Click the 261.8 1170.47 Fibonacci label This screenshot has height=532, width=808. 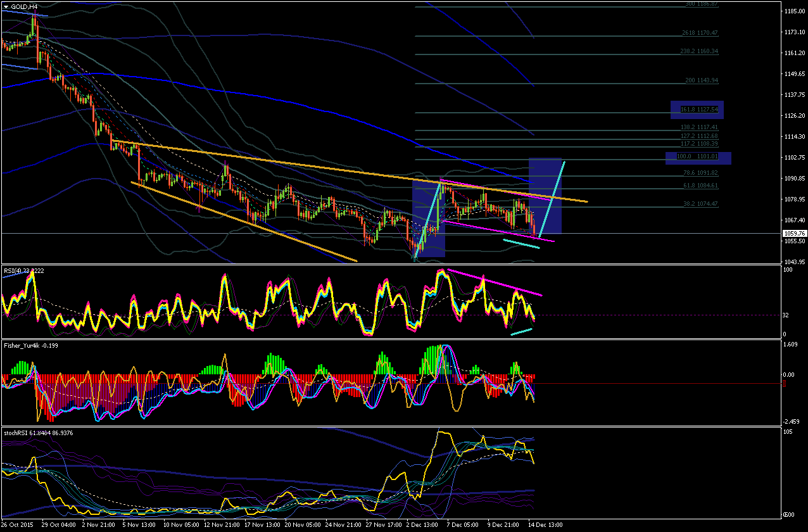[700, 33]
